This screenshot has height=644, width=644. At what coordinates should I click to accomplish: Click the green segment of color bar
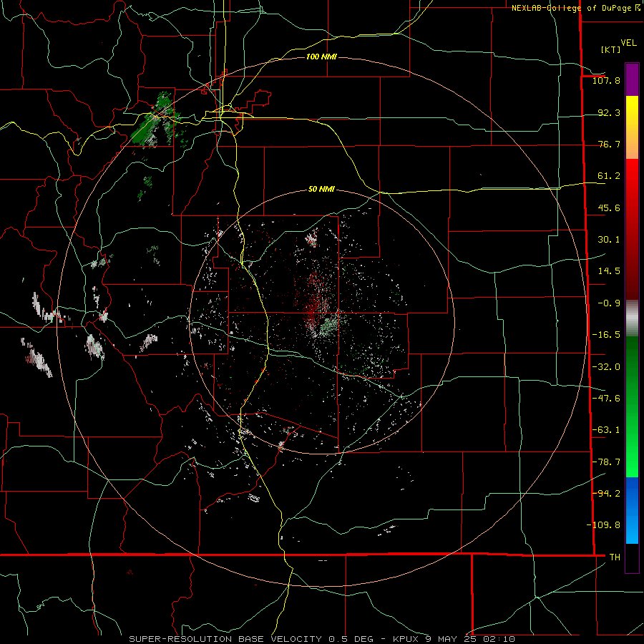(x=632, y=406)
